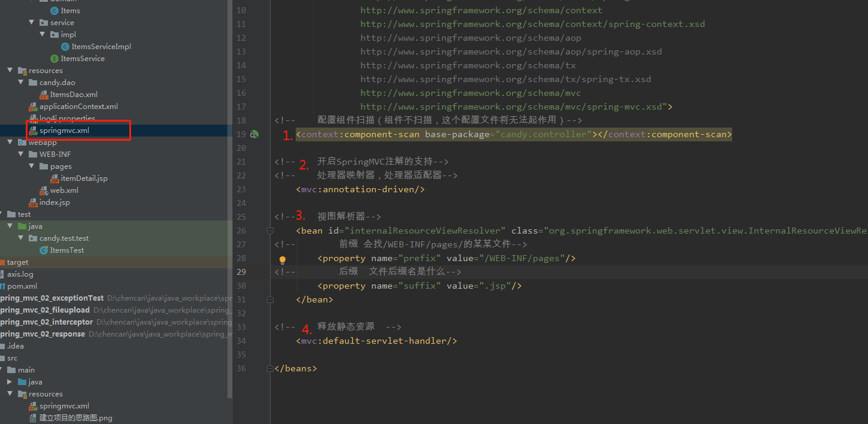868x424 pixels.
Task: Collapse the candy.dao folder node
Action: pyautogui.click(x=21, y=83)
